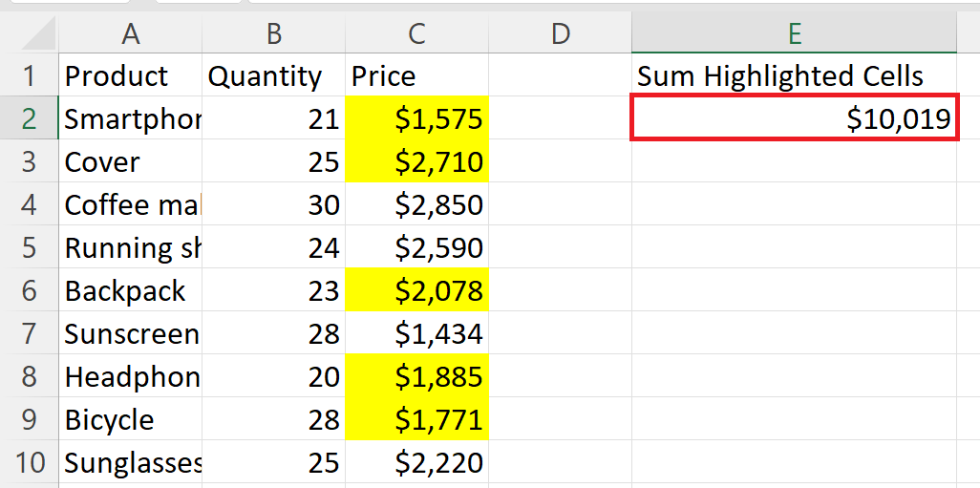The height and width of the screenshot is (488, 980).
Task: Select the Headphones product cell
Action: click(130, 377)
